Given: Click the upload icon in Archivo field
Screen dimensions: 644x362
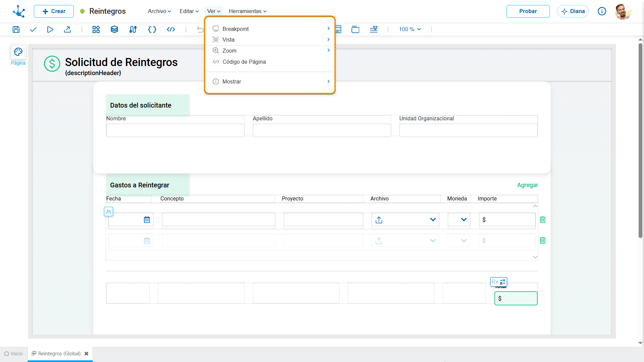Looking at the screenshot, I should coord(379,220).
